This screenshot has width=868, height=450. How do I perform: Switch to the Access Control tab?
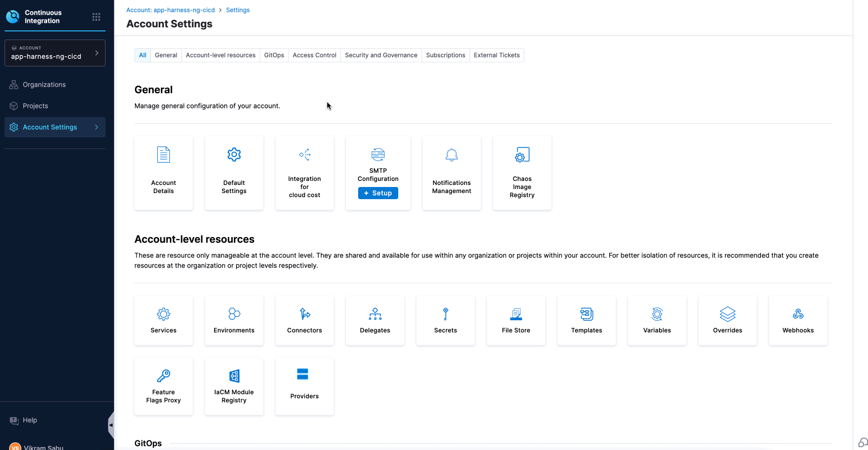point(314,55)
